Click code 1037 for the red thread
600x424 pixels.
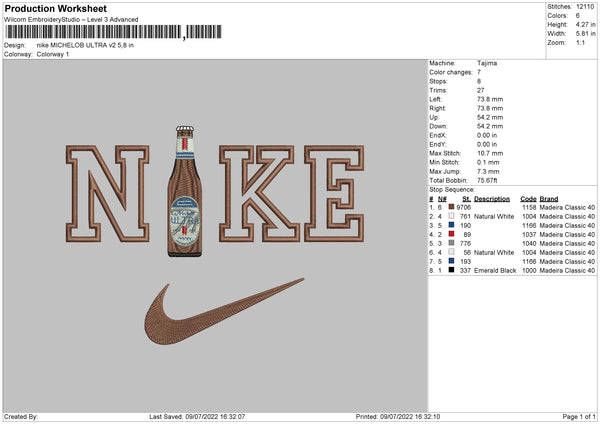pos(529,234)
